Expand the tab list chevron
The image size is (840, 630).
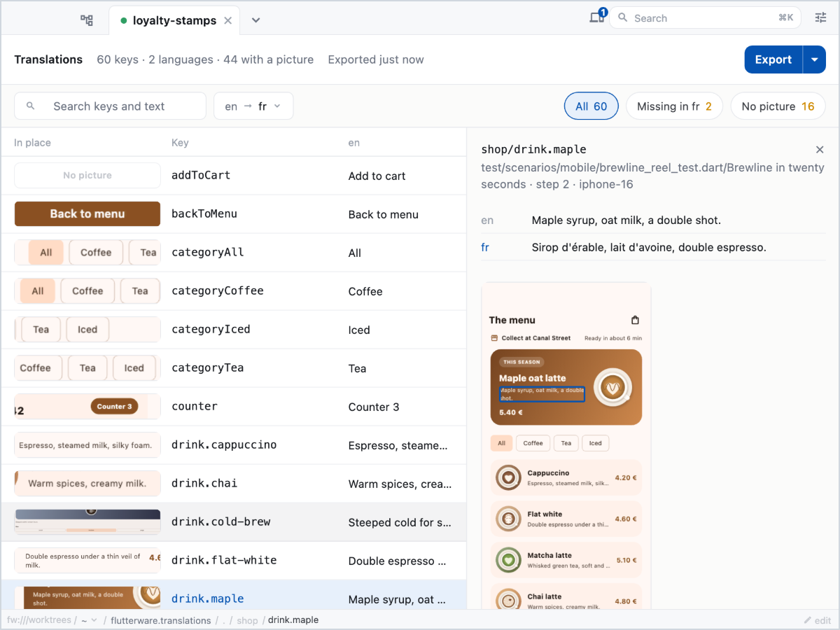[x=255, y=20]
